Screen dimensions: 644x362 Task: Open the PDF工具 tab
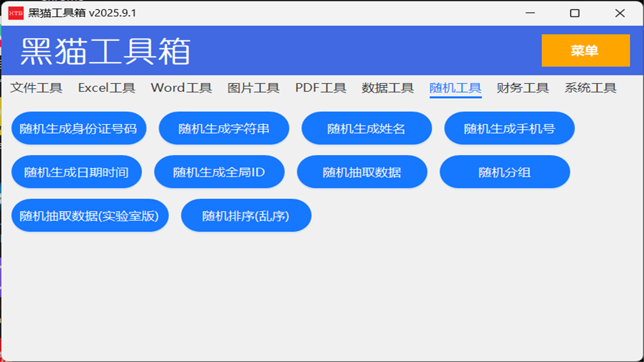click(x=320, y=88)
